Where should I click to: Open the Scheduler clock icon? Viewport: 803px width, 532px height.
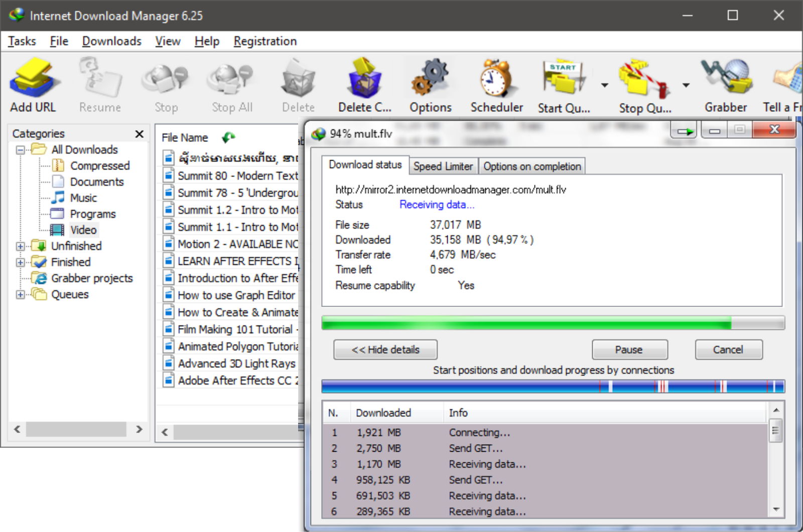point(496,78)
